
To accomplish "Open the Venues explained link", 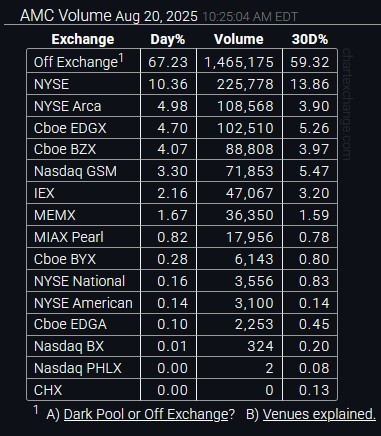I will [319, 414].
